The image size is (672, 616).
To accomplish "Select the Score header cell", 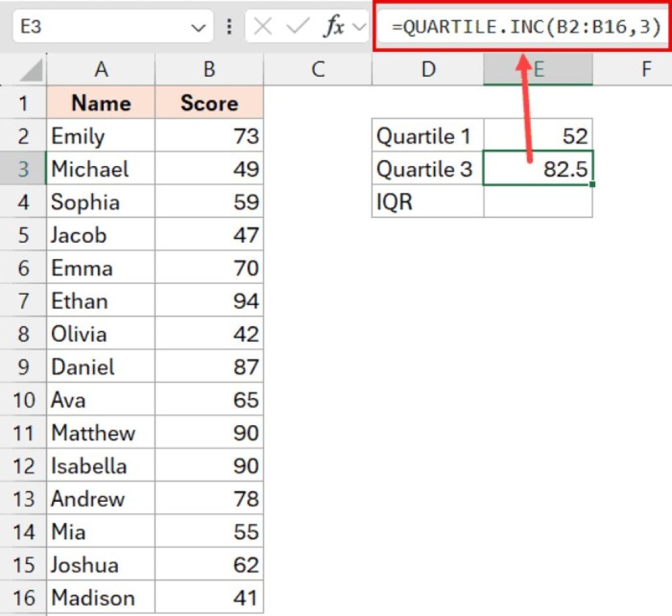I will 209,103.
